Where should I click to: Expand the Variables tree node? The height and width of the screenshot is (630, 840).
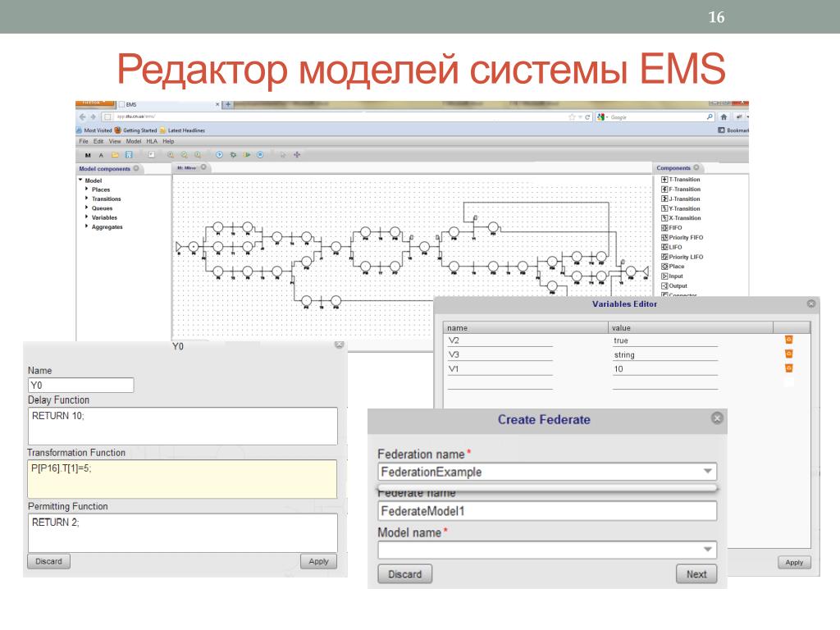click(87, 217)
